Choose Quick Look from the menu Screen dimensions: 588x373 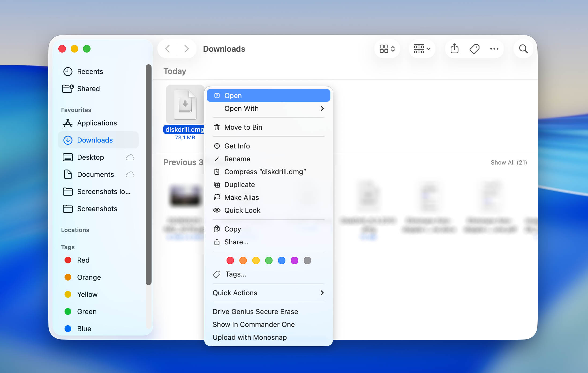pyautogui.click(x=268, y=210)
